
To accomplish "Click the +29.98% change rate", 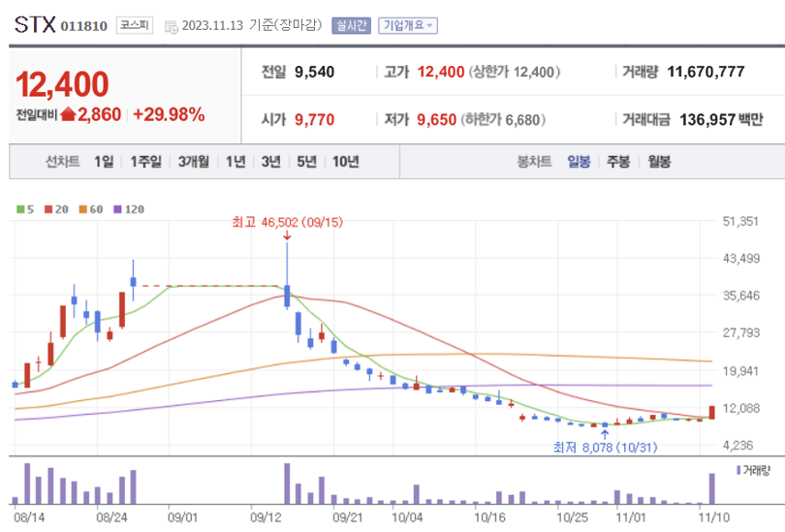I will pos(169,114).
